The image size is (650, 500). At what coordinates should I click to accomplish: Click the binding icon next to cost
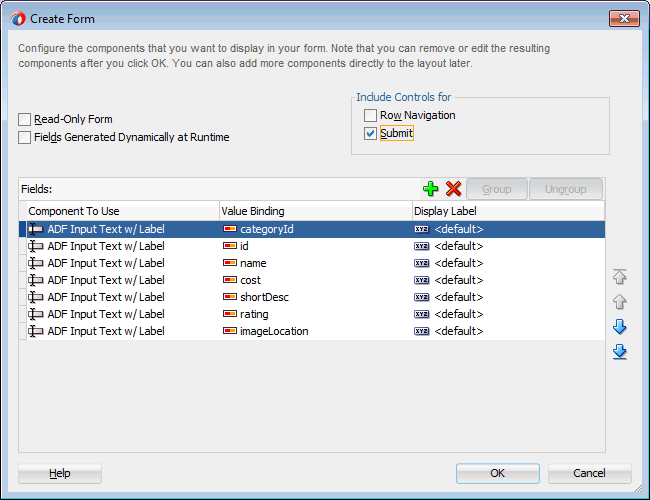230,280
